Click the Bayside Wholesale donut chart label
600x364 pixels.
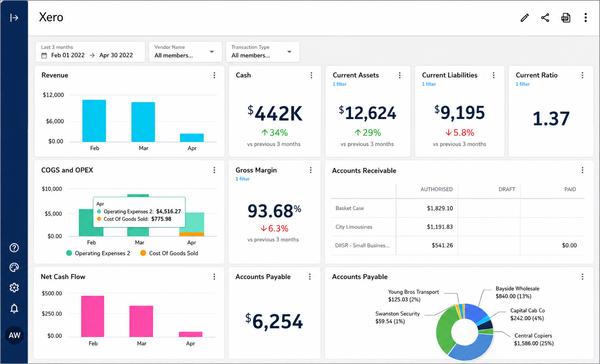tap(517, 292)
